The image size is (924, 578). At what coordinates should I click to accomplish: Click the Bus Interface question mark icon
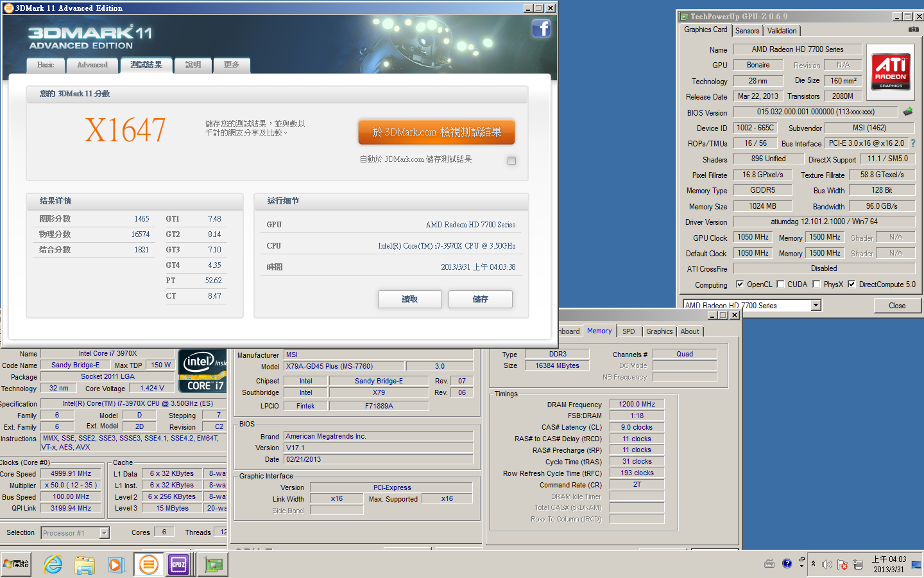913,143
